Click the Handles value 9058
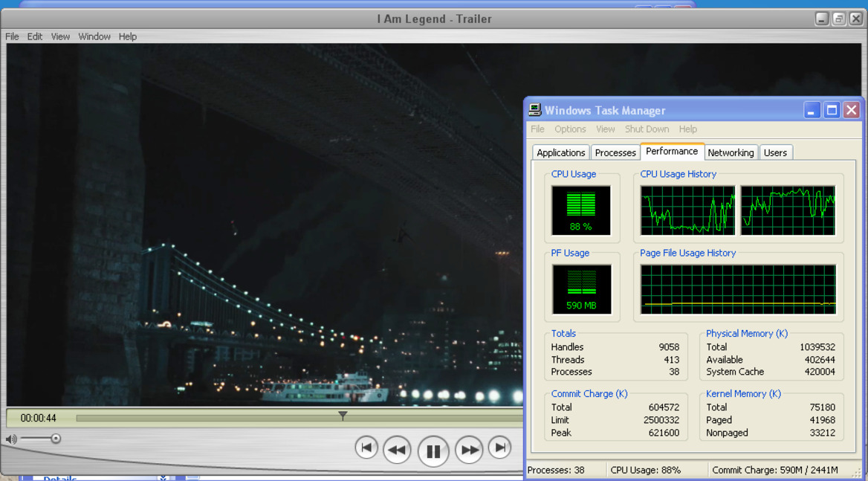The height and width of the screenshot is (481, 868). coord(669,347)
